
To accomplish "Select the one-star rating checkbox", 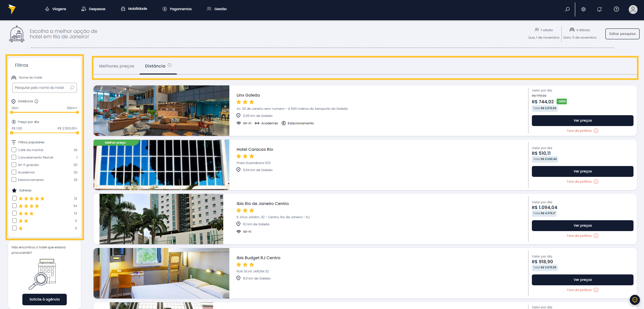I will [x=14, y=228].
